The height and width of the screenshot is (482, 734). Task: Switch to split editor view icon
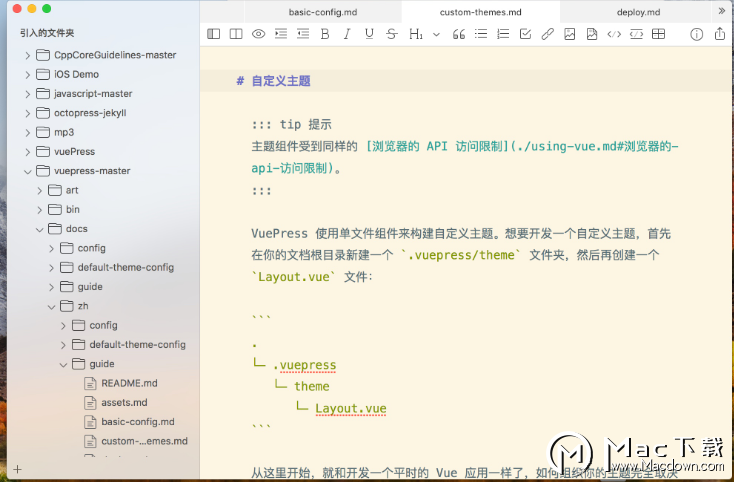tap(236, 34)
